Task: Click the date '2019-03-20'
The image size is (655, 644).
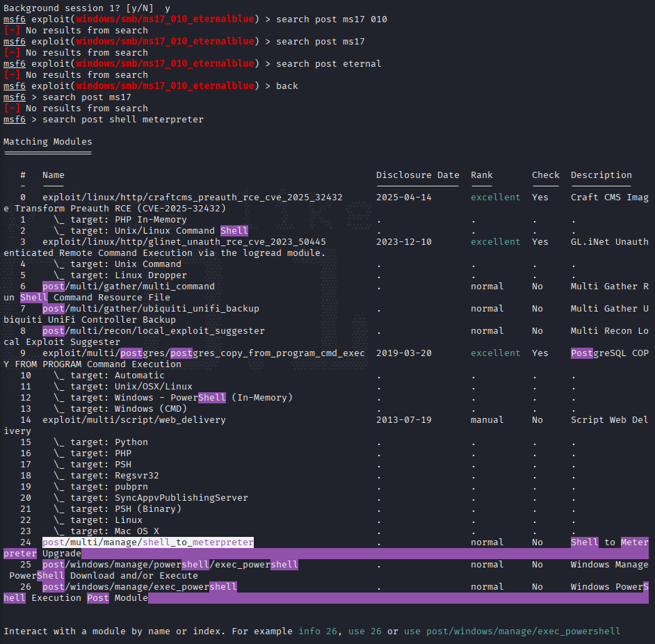Action: point(404,353)
